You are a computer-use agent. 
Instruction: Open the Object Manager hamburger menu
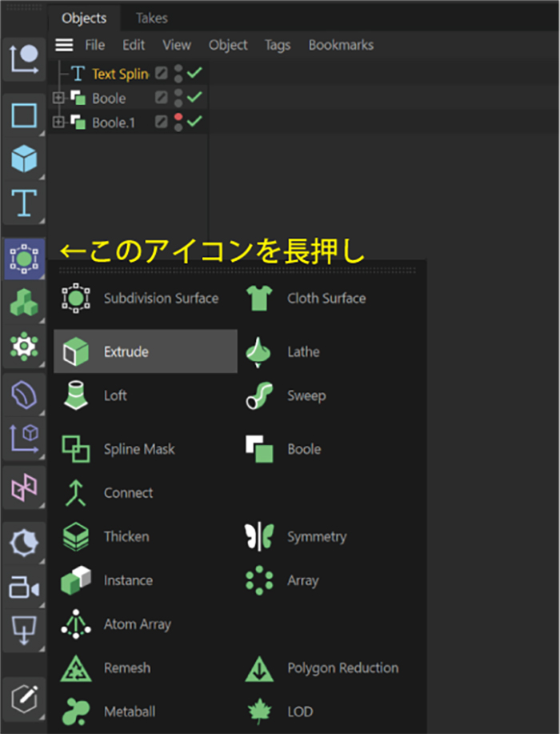point(64,45)
